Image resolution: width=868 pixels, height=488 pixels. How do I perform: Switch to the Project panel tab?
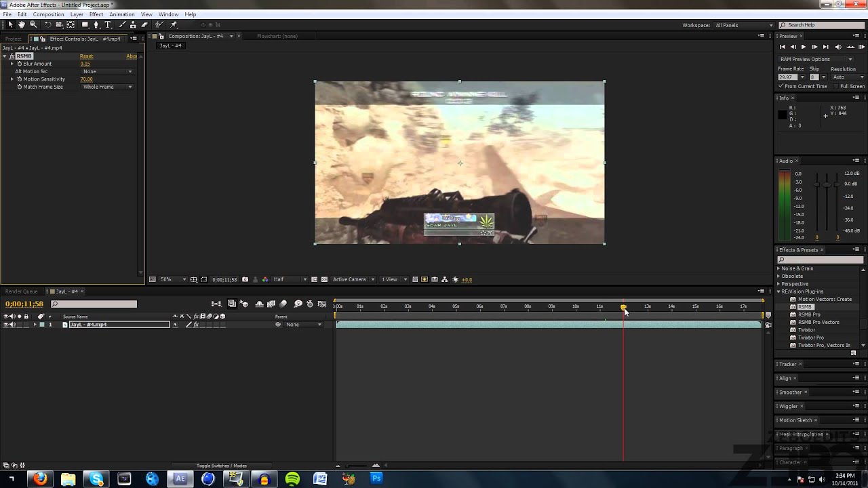(14, 39)
